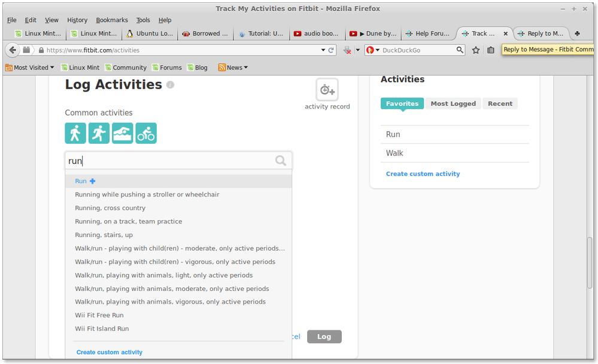Select the Run common activity icon

(x=99, y=133)
